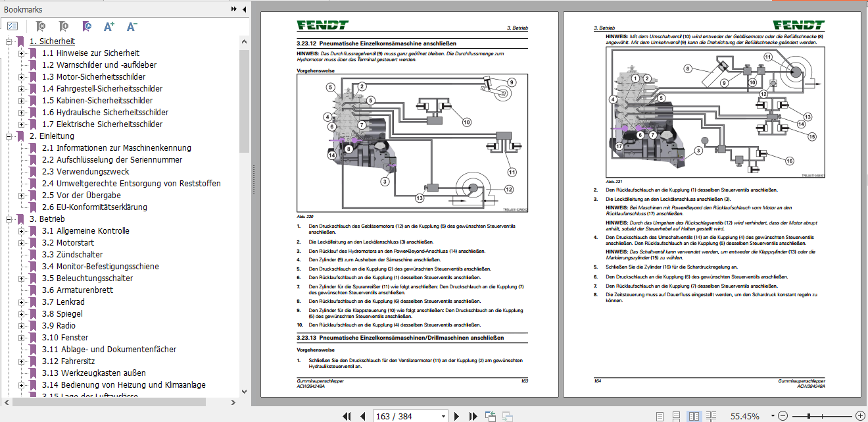Viewport: 868px width, 422px height.
Task: Open bookmark 2. Einleitung
Action: [52, 136]
